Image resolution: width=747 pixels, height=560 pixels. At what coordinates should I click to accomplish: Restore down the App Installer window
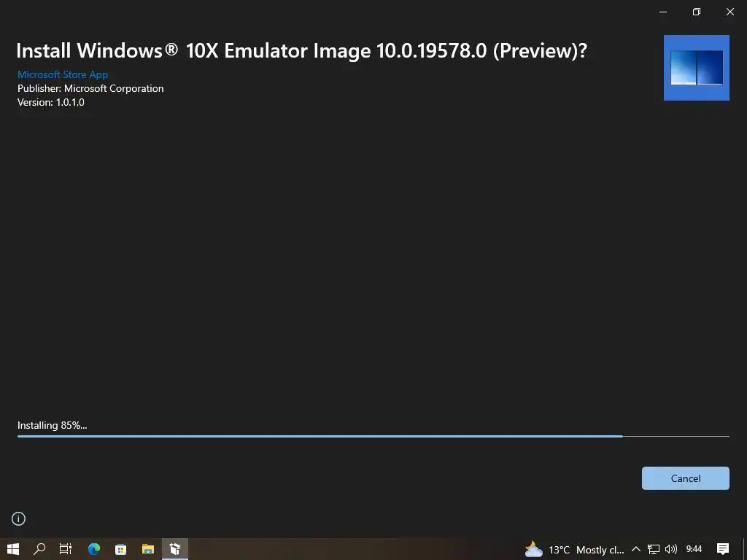[x=696, y=12]
